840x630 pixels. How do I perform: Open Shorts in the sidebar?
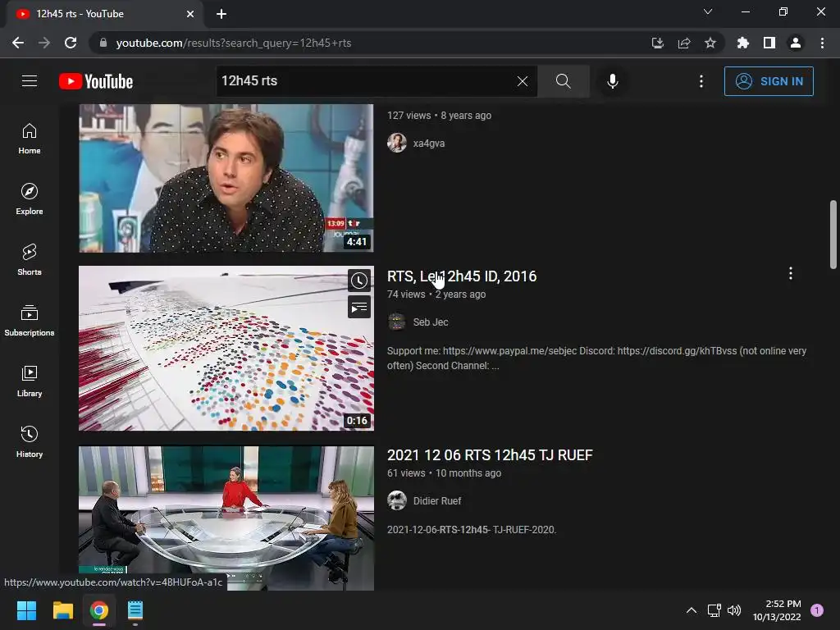(30, 260)
